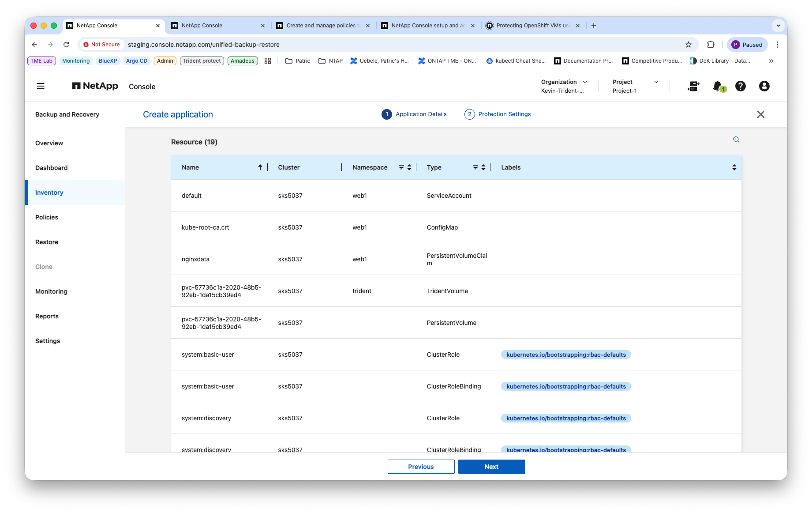The height and width of the screenshot is (513, 812).
Task: Open the Paused profile menu
Action: pos(747,45)
